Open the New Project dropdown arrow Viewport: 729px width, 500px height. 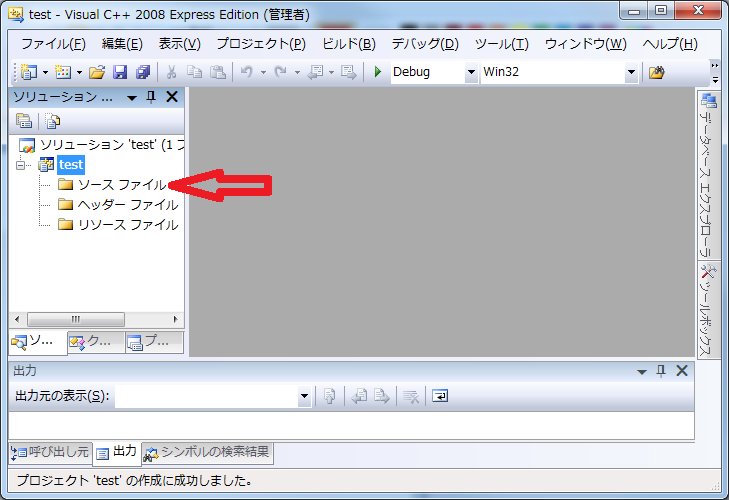click(x=45, y=73)
